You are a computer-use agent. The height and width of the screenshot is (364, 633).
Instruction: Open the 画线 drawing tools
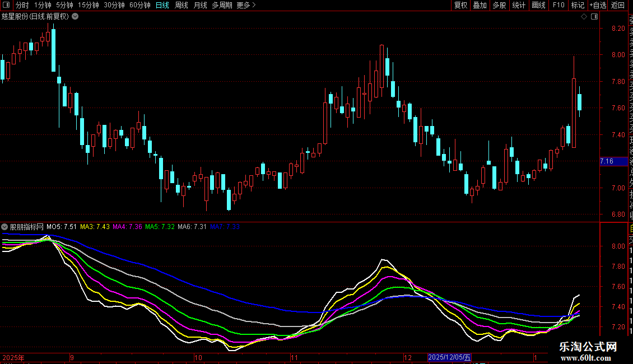click(x=538, y=5)
